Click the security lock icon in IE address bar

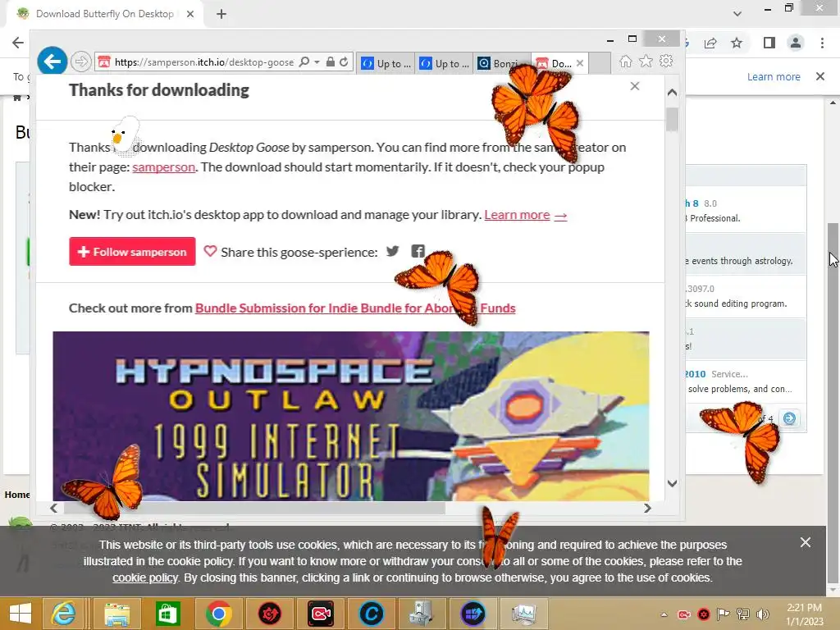pos(331,62)
